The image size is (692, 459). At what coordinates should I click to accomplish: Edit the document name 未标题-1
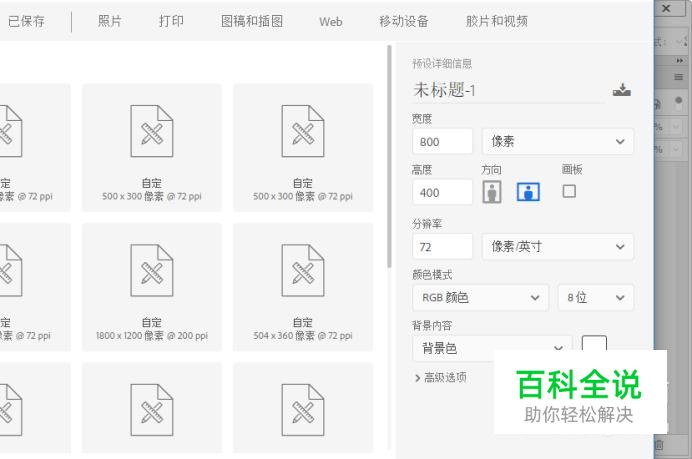coord(508,90)
